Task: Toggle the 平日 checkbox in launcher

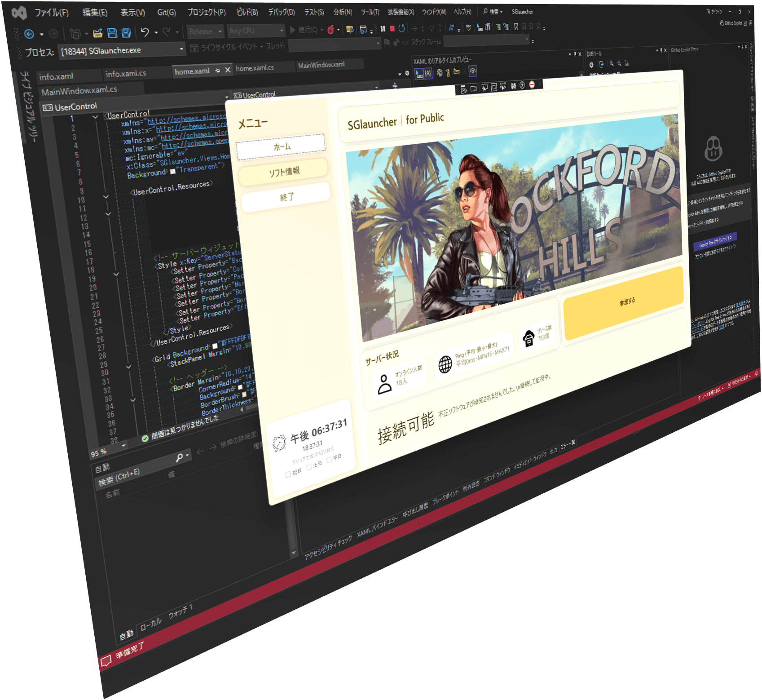Action: click(329, 460)
